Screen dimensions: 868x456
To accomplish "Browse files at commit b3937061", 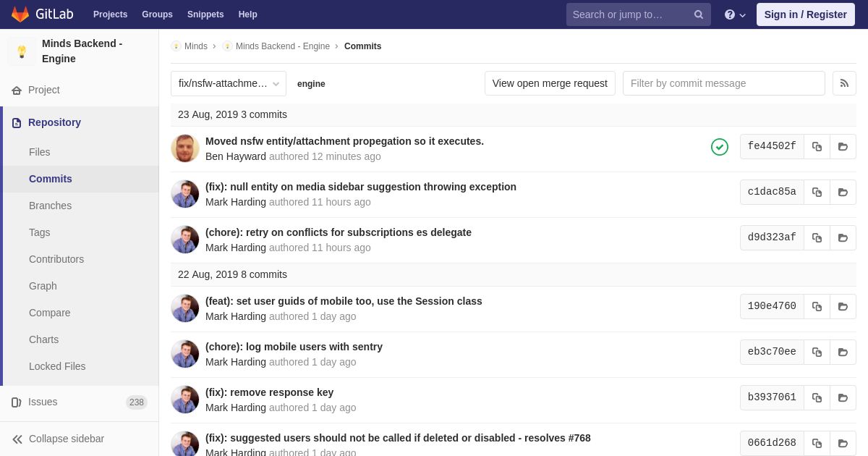I will (843, 397).
